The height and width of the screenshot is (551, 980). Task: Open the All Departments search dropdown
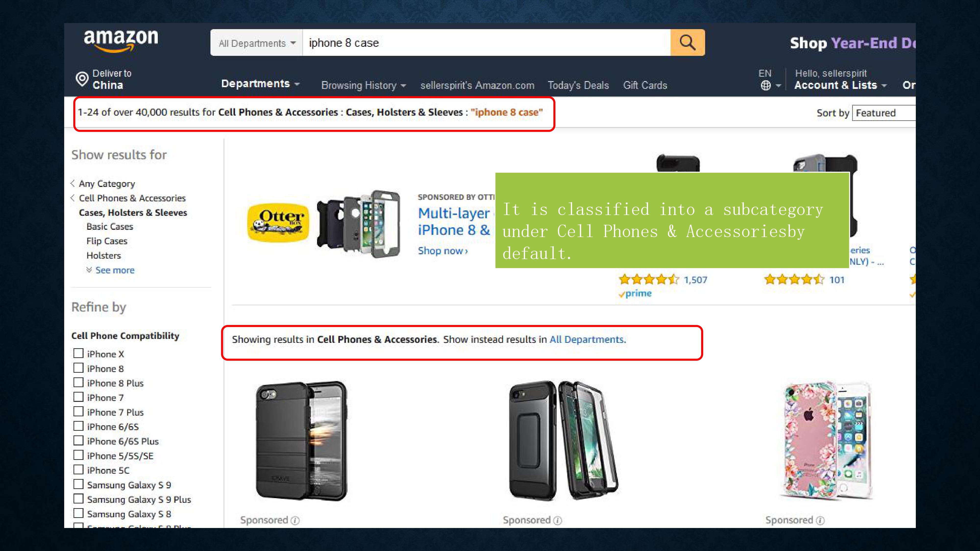(257, 43)
